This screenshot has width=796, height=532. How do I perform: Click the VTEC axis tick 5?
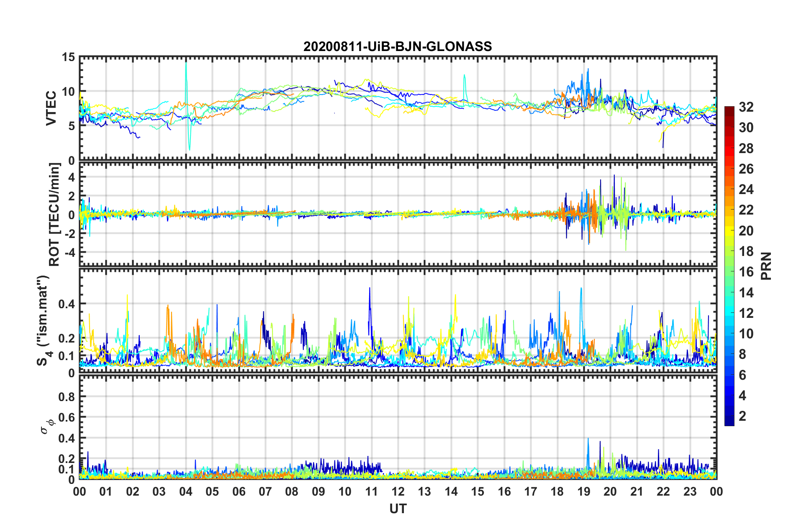pyautogui.click(x=71, y=126)
